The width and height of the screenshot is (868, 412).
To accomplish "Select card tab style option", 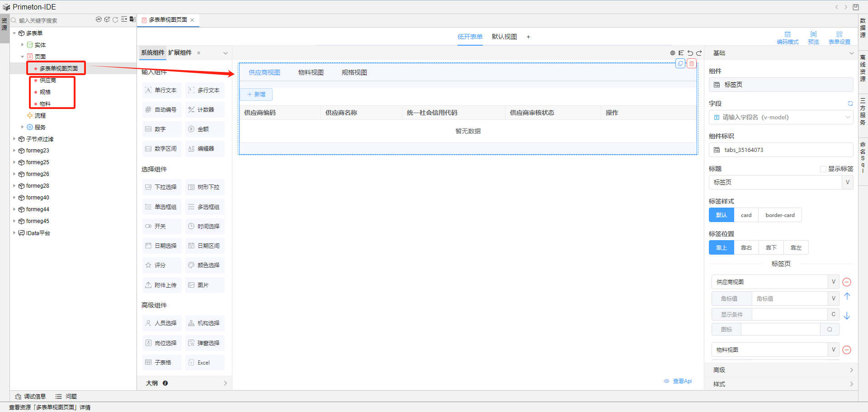I will 746,215.
